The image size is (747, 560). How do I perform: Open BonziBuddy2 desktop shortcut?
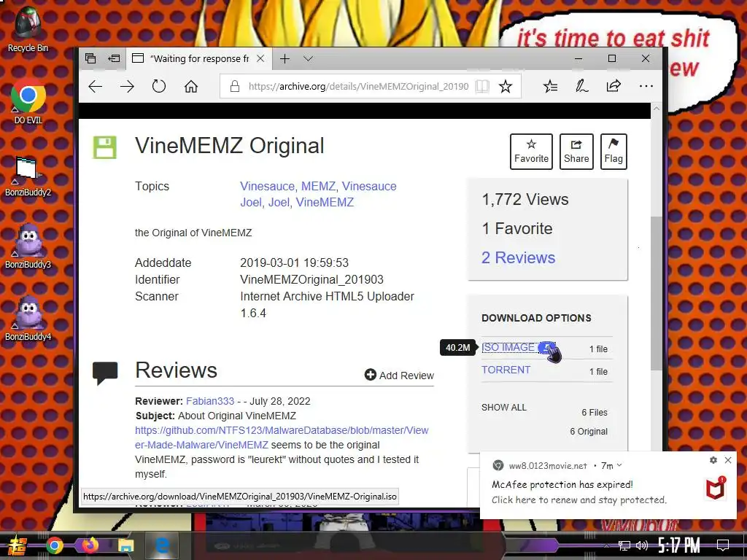(x=28, y=175)
